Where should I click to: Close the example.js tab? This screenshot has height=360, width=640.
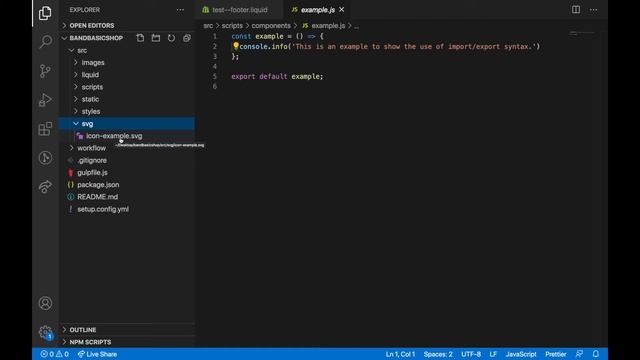[342, 9]
